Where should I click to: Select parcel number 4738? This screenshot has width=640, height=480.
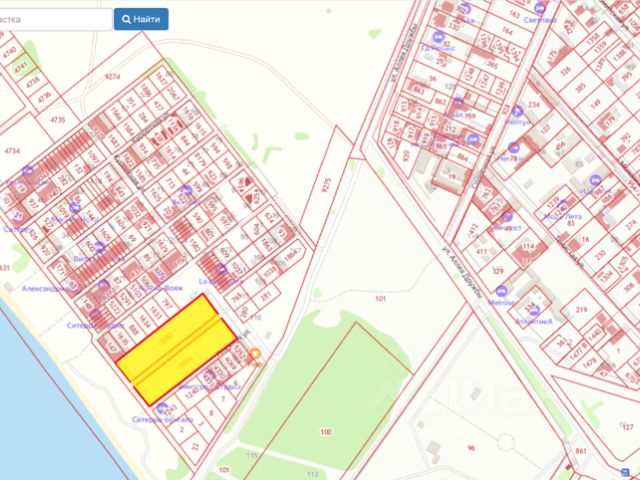[x=32, y=82]
